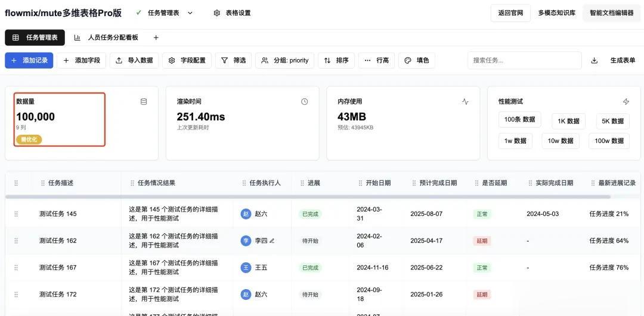Image resolution: width=644 pixels, height=316 pixels.
Task: Click the 2024-05-03 actual completion date
Action: point(543,214)
